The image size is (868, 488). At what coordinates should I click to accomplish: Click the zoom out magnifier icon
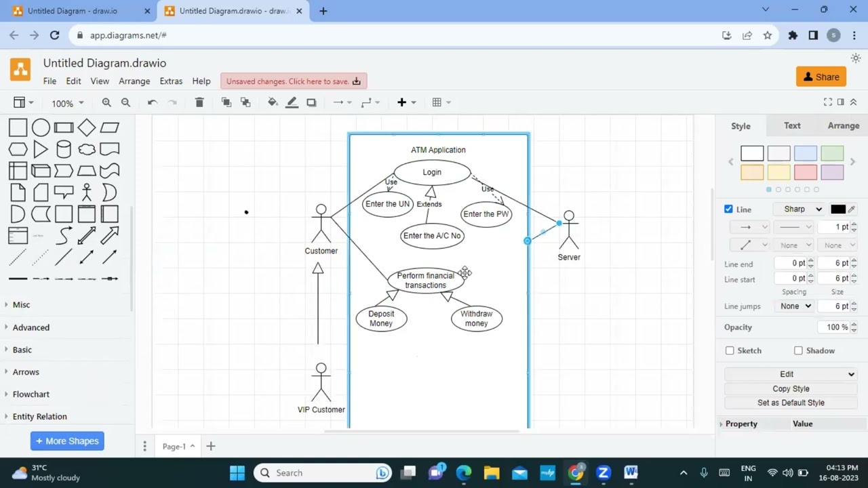pyautogui.click(x=125, y=102)
